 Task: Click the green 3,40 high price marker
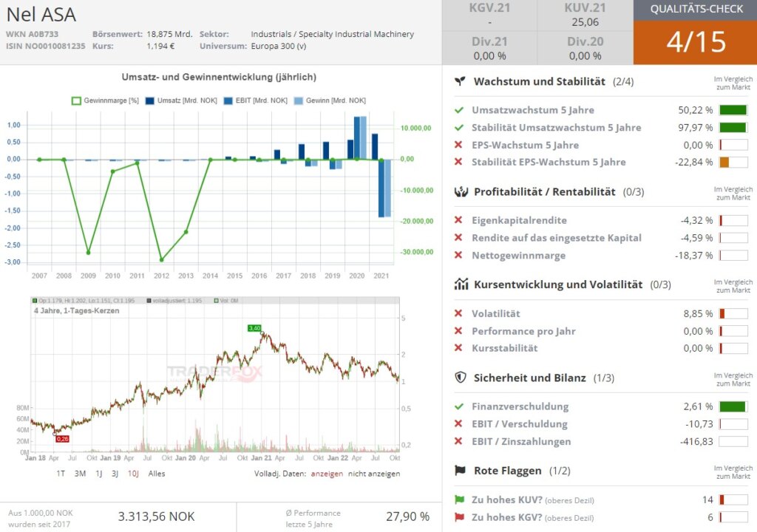[x=254, y=328]
